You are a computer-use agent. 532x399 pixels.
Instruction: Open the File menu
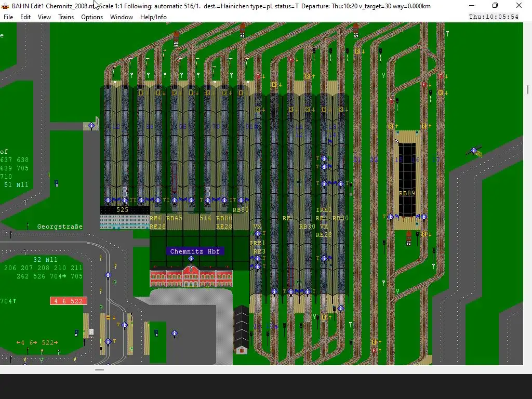click(8, 17)
